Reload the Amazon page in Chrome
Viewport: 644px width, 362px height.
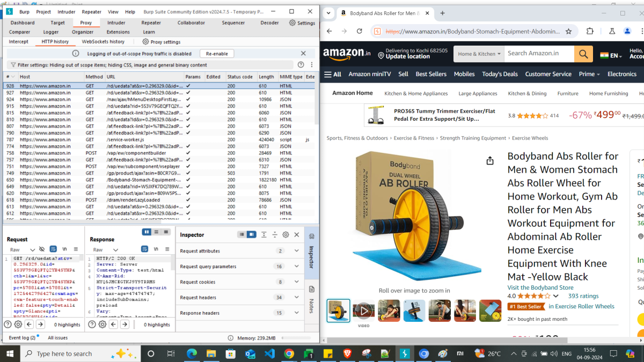pos(360,31)
